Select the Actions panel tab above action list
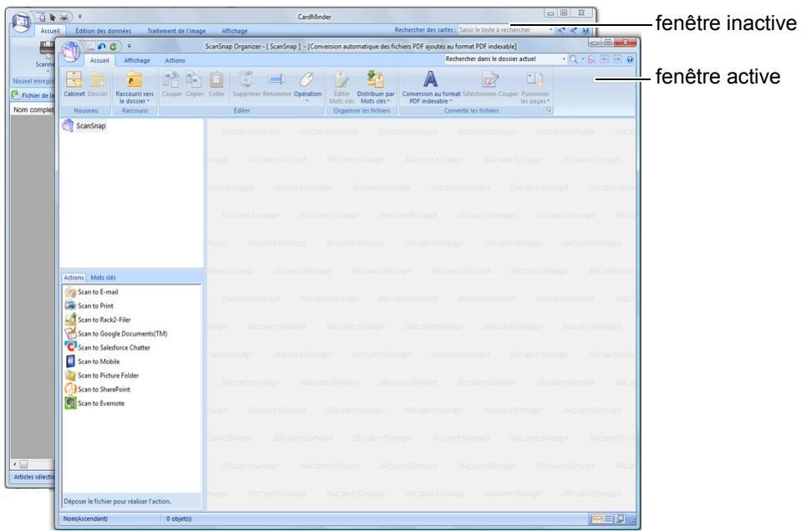This screenshot has width=801, height=532. point(74,278)
